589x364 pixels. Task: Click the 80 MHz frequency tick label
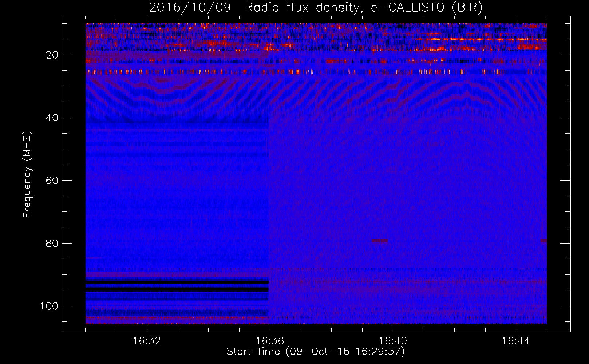tap(52, 244)
